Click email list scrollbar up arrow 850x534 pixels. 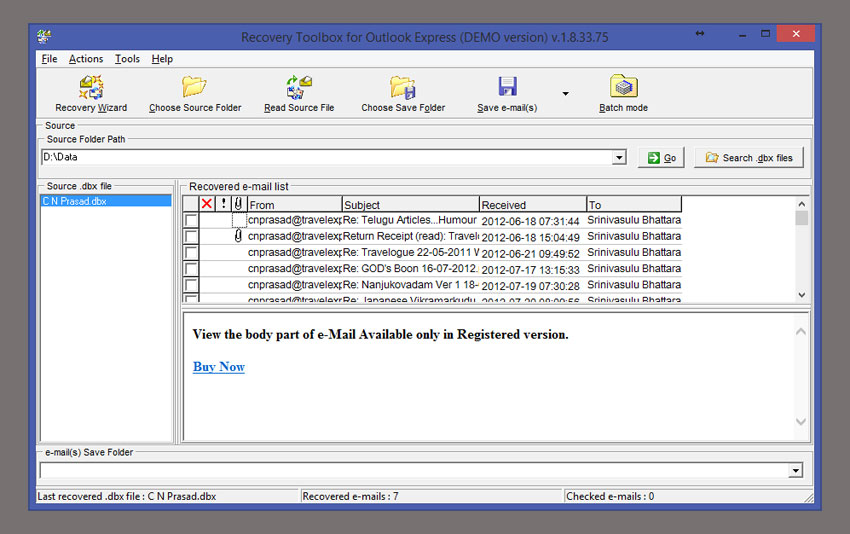(802, 204)
